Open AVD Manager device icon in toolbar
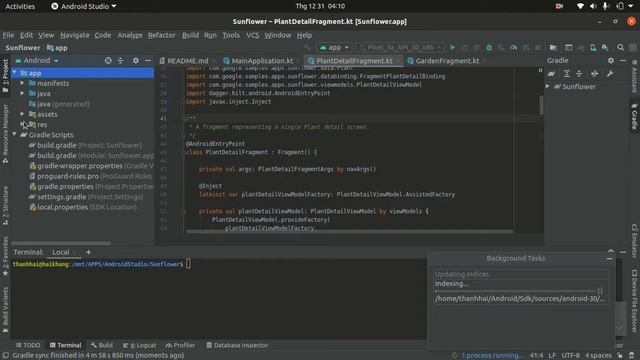The height and width of the screenshot is (360, 640). click(x=593, y=48)
